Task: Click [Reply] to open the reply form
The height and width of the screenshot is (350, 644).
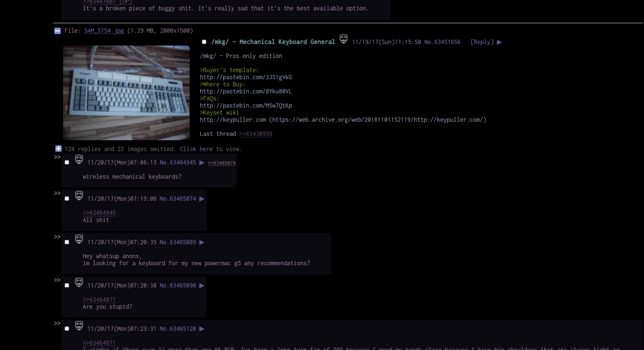Action: [481, 42]
